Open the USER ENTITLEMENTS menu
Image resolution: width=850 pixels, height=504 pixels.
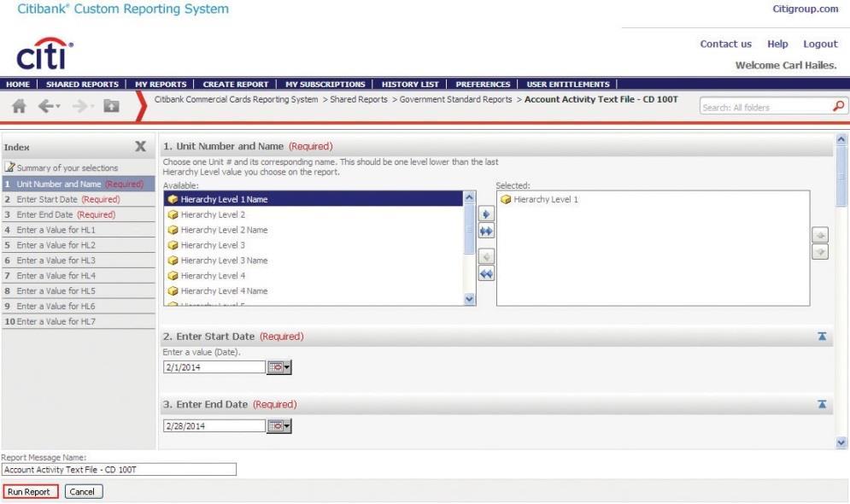click(568, 84)
